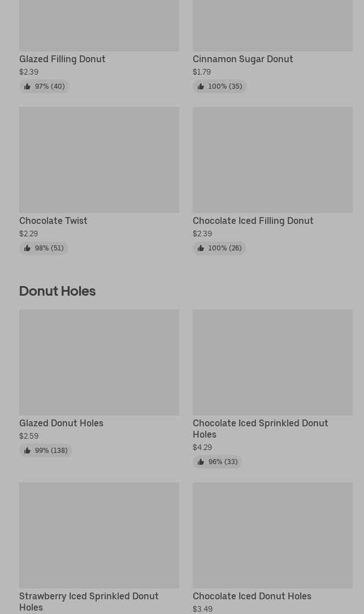
Task: Click thumbs-up icon under Chocolate Iced Sprinkled Donut Holes
Action: click(201, 462)
